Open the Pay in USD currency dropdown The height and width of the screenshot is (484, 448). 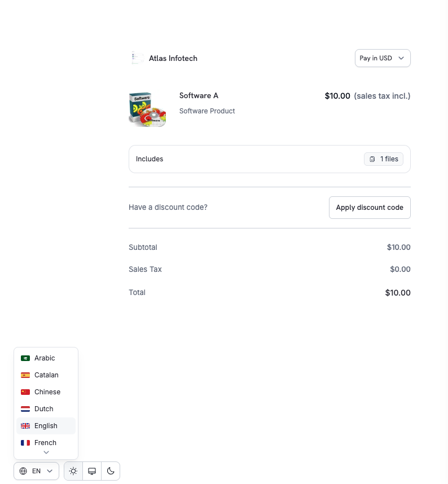[x=383, y=58]
